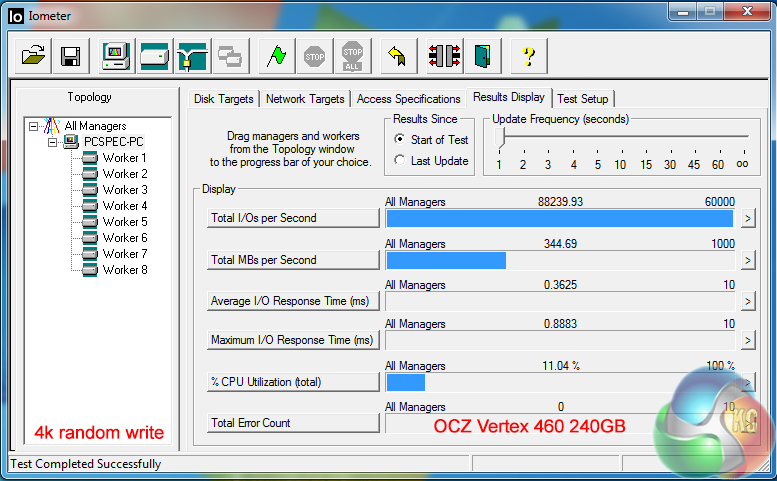Viewport: 777px width, 481px height.
Task: Click the % CPU Utilization progress bar
Action: [560, 382]
